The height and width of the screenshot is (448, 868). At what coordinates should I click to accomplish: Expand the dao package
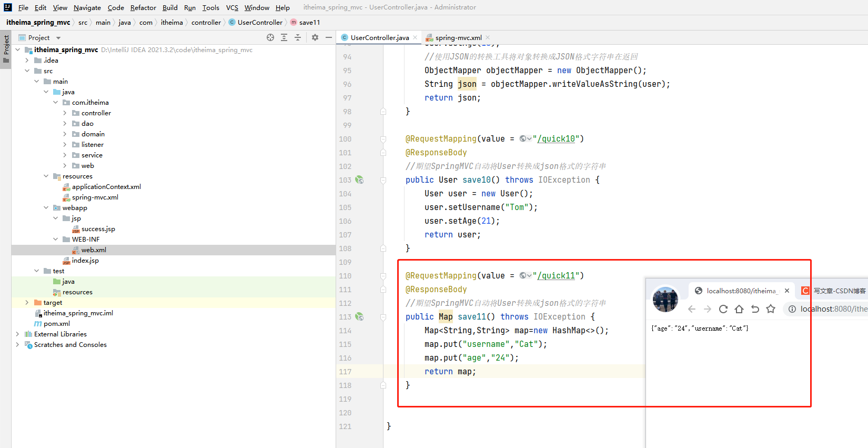65,124
